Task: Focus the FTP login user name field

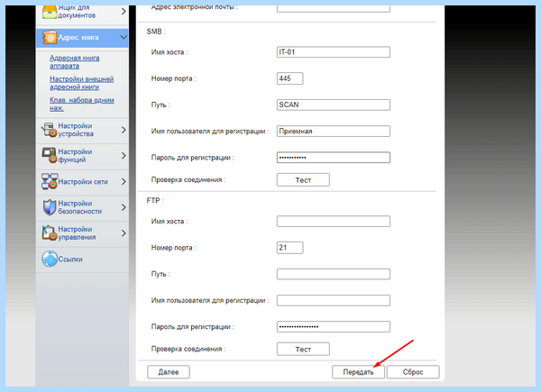Action: pos(334,300)
